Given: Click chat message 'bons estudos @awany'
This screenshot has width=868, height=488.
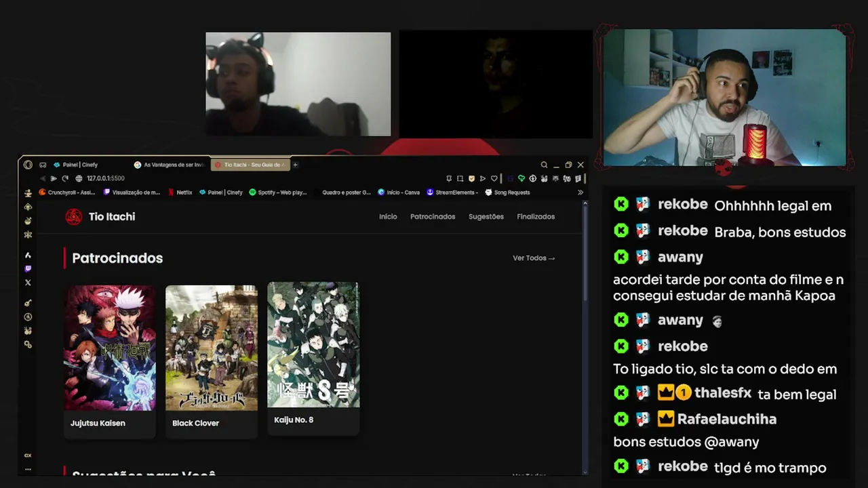Looking at the screenshot, I should [686, 442].
